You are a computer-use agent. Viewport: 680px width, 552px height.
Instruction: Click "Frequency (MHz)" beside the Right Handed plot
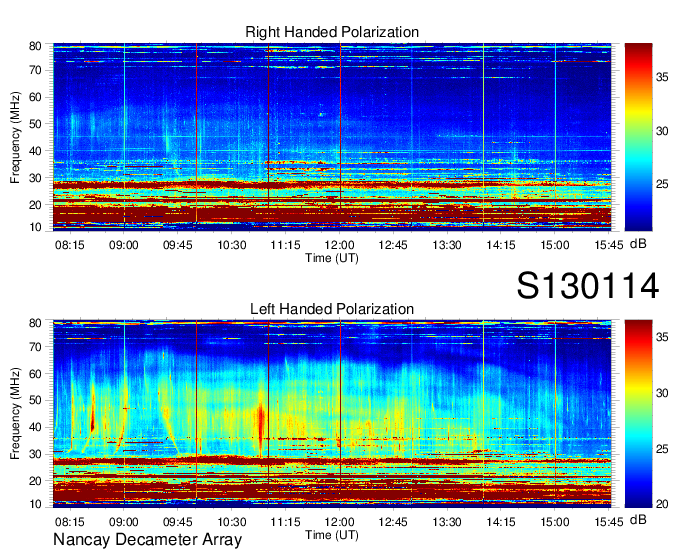coord(16,137)
